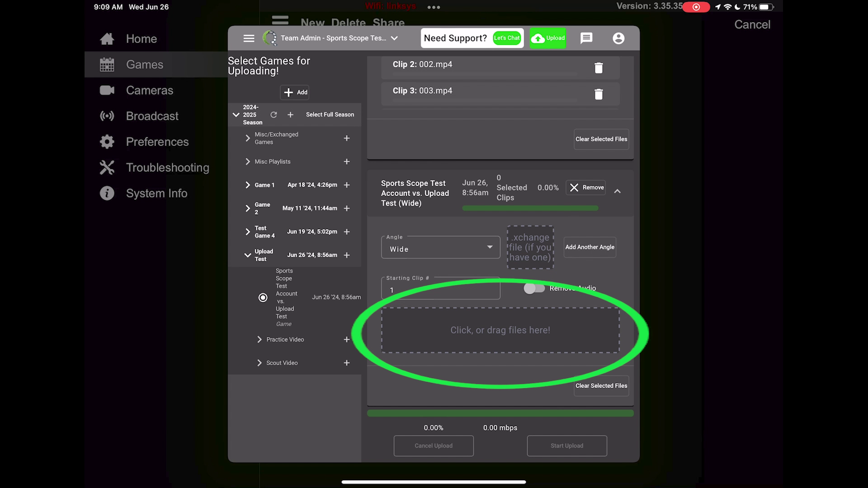This screenshot has height=488, width=868.
Task: Open the hamburger menu in web panel header
Action: click(249, 38)
